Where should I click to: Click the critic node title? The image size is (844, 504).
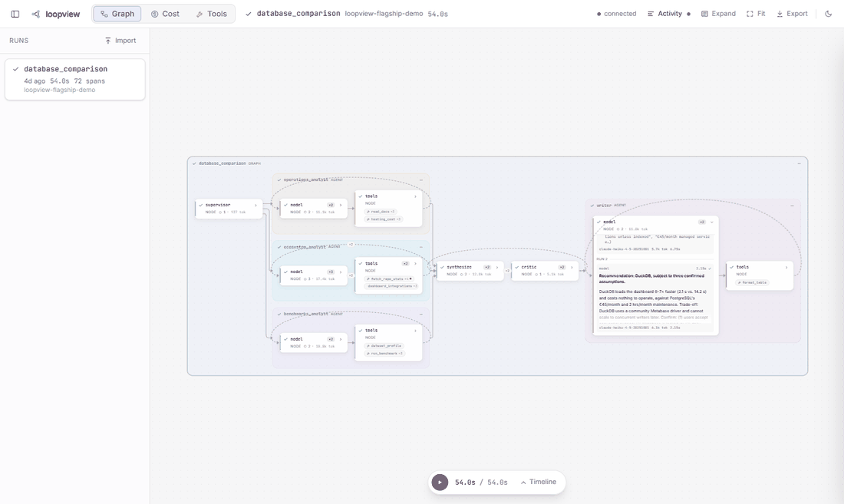point(529,267)
